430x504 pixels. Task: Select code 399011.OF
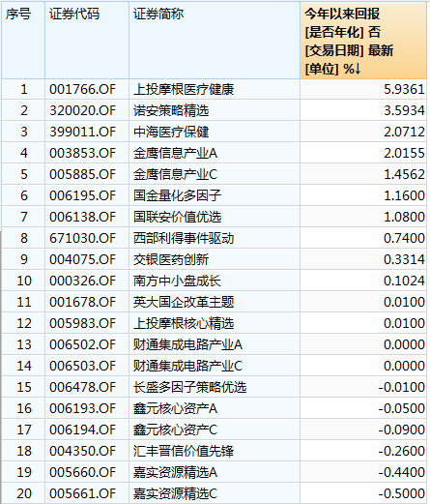pyautogui.click(x=82, y=132)
